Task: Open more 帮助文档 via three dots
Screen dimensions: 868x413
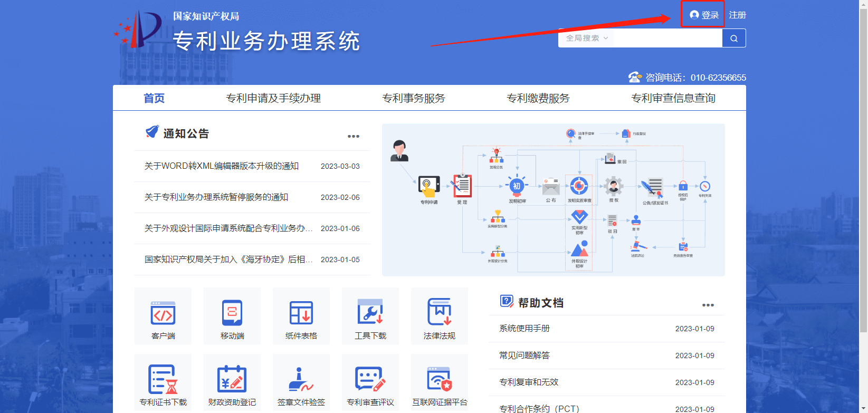Action: pyautogui.click(x=708, y=305)
